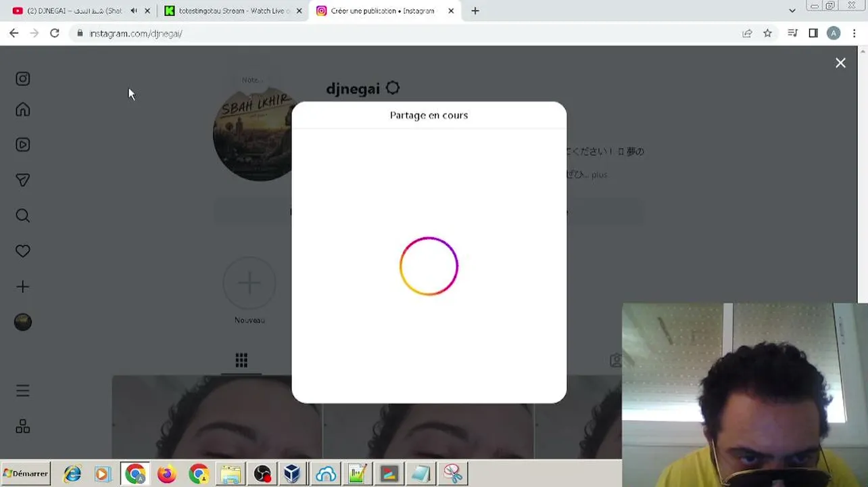Expand the tab search dropdown chevron
The image size is (868, 487).
pyautogui.click(x=792, y=11)
